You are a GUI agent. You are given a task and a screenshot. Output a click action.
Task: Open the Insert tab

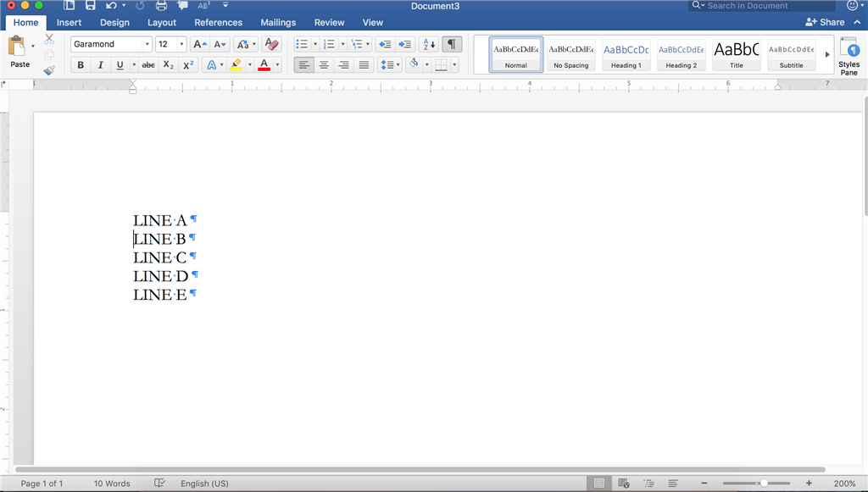[69, 23]
